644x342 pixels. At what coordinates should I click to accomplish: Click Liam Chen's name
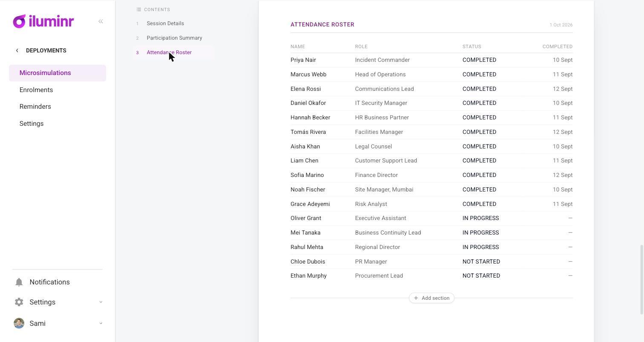[x=304, y=161]
